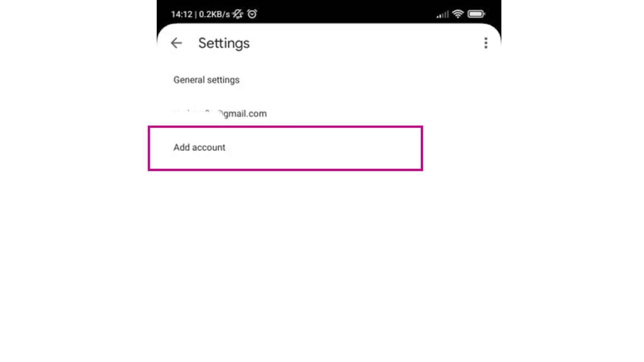
Task: Tap the muted bell status icon
Action: pos(238,14)
